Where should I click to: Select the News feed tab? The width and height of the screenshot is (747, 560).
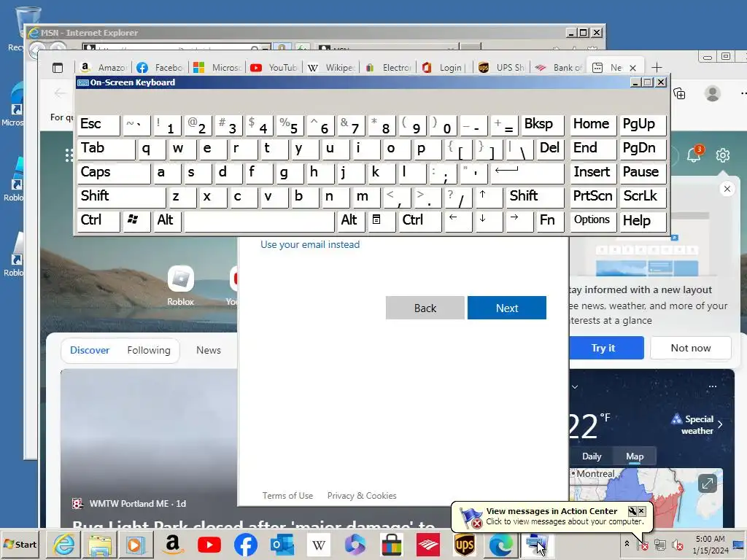coord(208,350)
